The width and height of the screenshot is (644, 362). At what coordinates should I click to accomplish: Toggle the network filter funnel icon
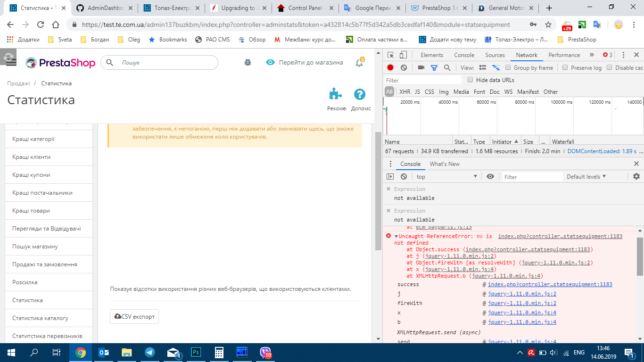point(434,68)
